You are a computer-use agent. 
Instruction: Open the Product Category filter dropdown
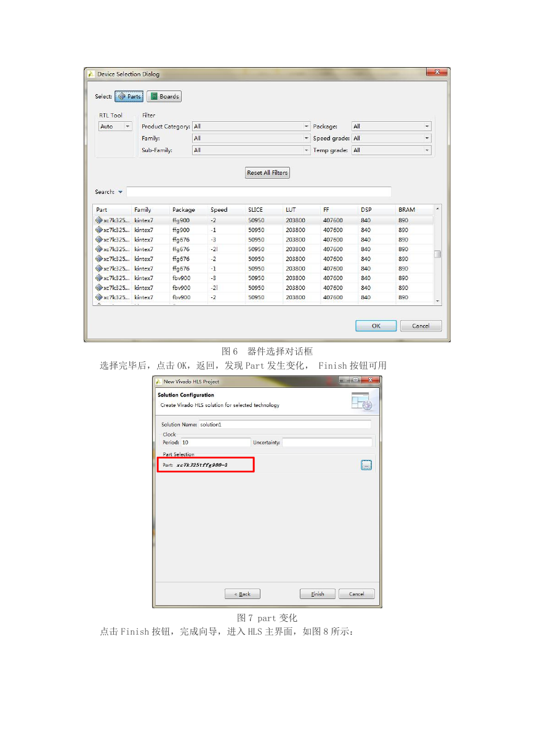251,126
